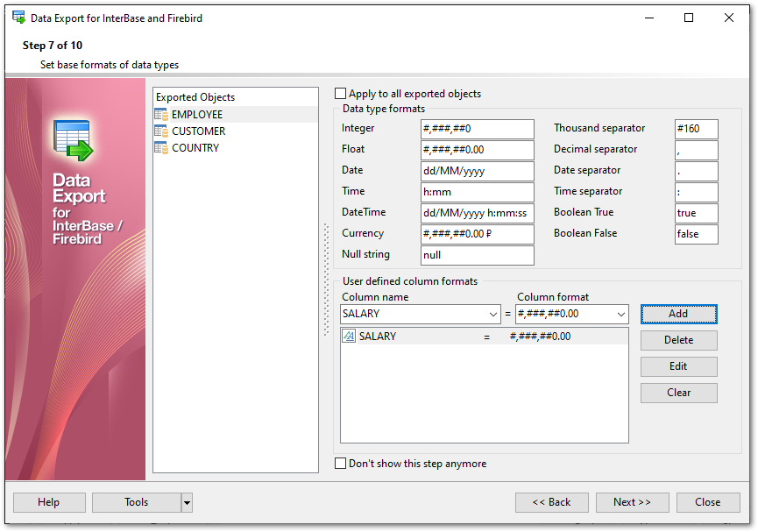Select COUNTRY in Exported Objects list
This screenshot has height=532, width=758.
195,148
